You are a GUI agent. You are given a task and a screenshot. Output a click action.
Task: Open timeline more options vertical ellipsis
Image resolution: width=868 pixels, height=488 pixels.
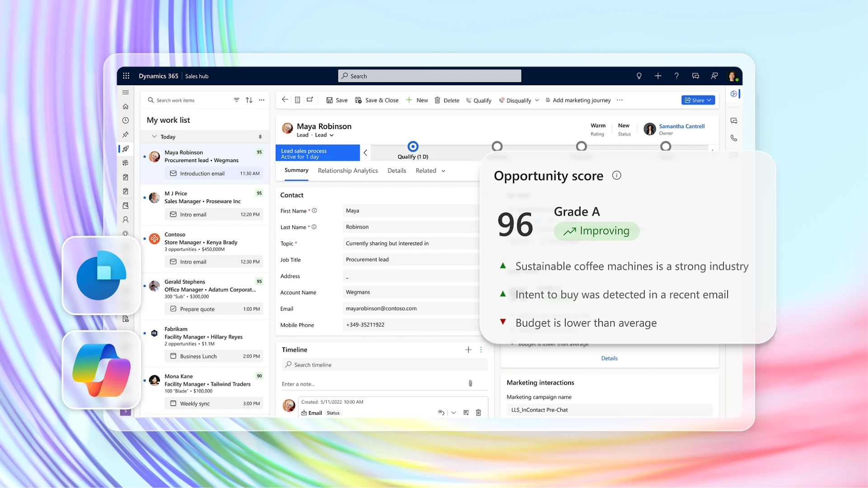click(481, 349)
